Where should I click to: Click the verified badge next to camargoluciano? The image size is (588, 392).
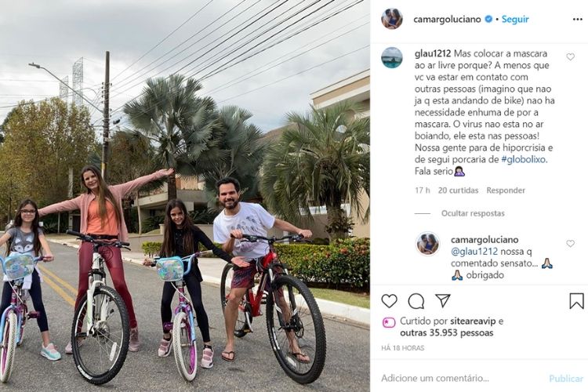click(x=488, y=19)
